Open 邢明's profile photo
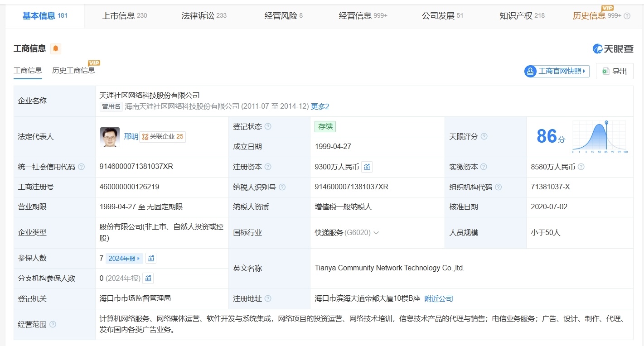Screen dimensions: 644x346 point(110,137)
